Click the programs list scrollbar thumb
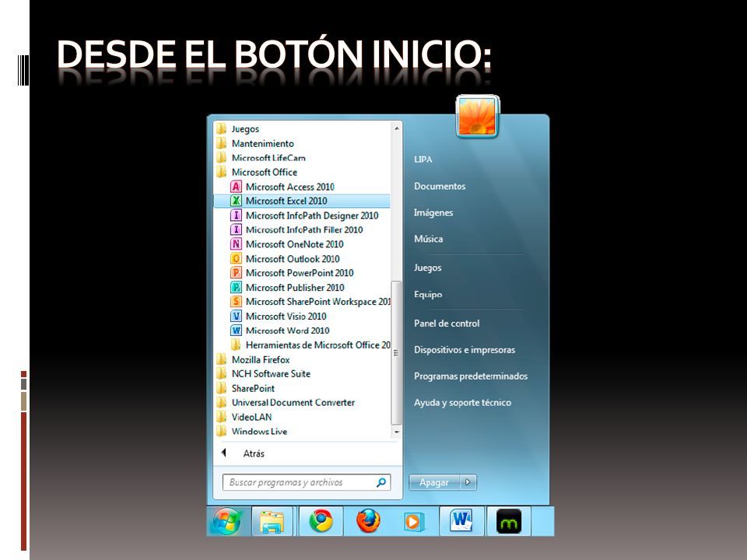 [396, 352]
